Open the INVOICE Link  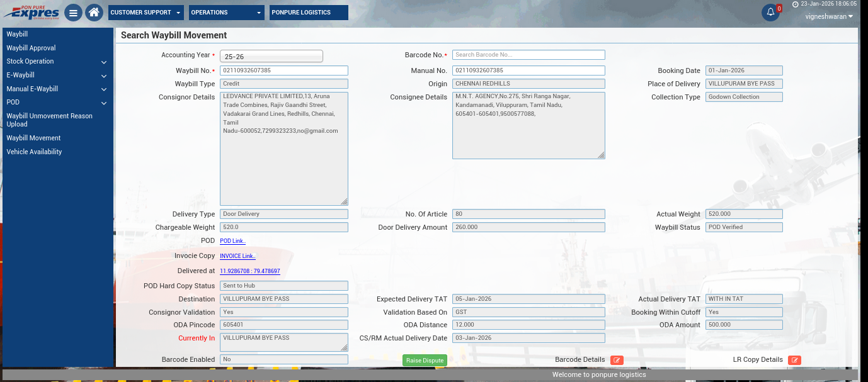pos(237,256)
